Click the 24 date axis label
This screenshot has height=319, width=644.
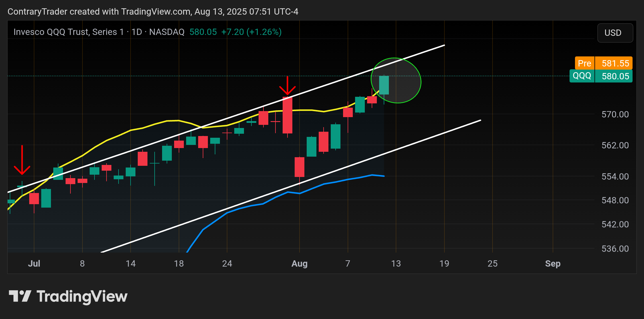227,263
